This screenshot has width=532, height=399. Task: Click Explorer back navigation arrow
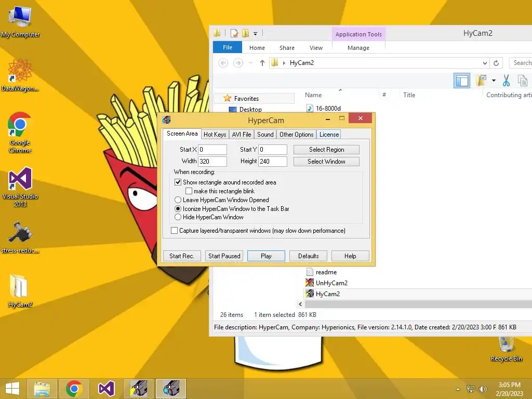[223, 63]
